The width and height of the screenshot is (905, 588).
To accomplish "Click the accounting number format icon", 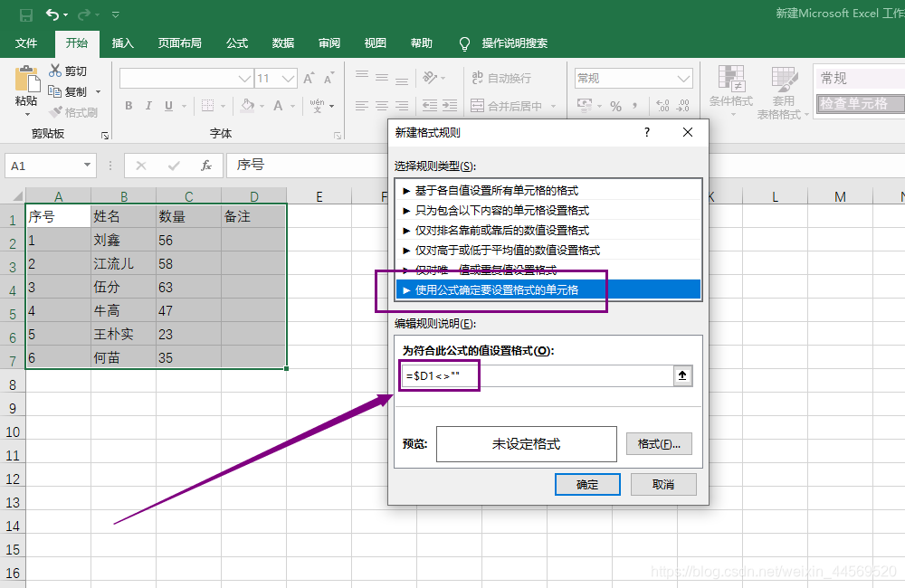I will pyautogui.click(x=585, y=105).
